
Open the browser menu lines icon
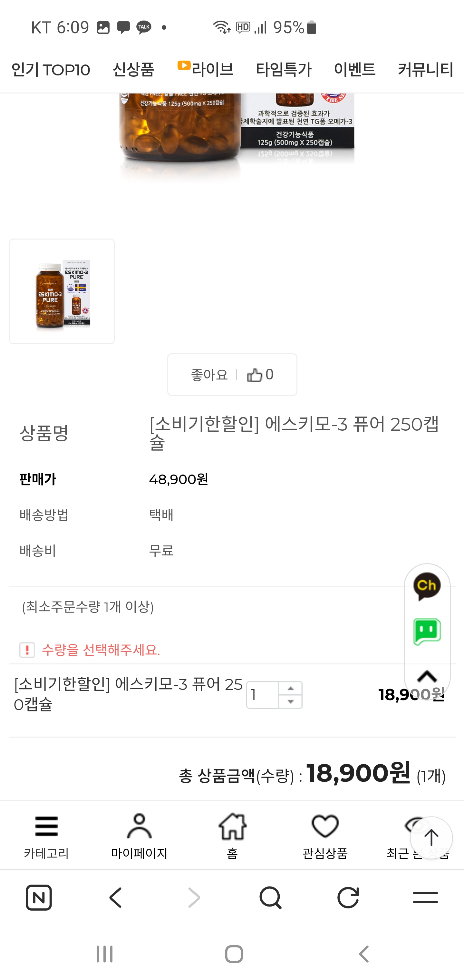pos(425,897)
